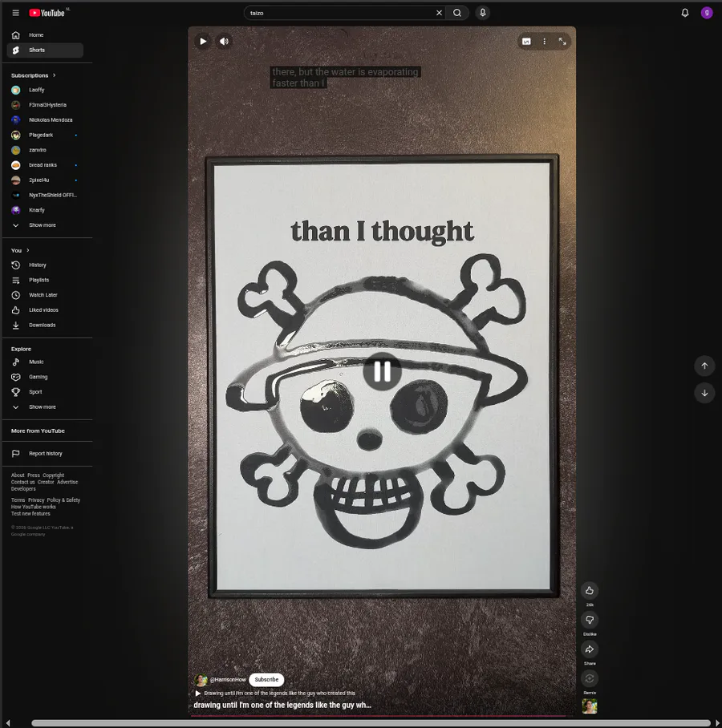
Task: Open 2pixel4u channel
Action: tap(45, 180)
